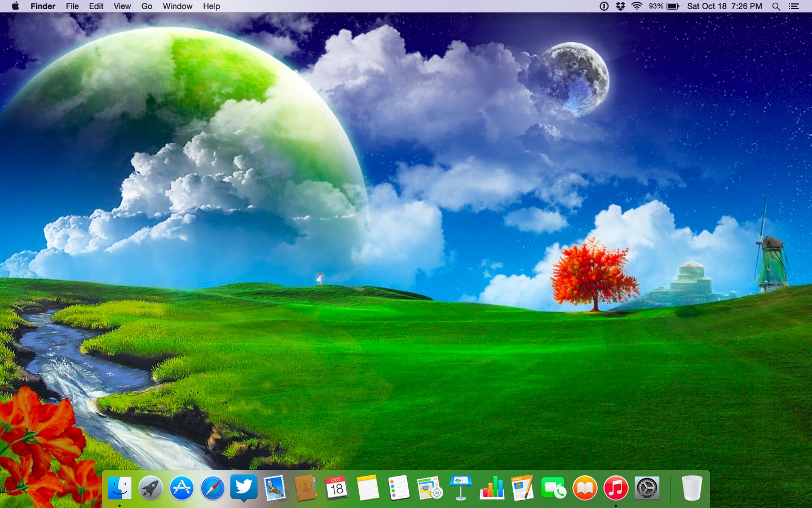The height and width of the screenshot is (508, 812).
Task: Launch Notes from the Dock
Action: pos(368,488)
